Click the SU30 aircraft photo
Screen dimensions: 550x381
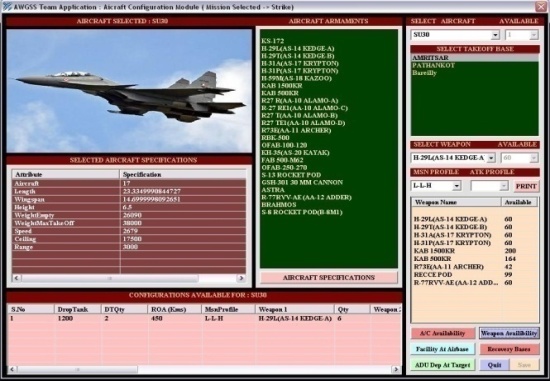point(129,91)
